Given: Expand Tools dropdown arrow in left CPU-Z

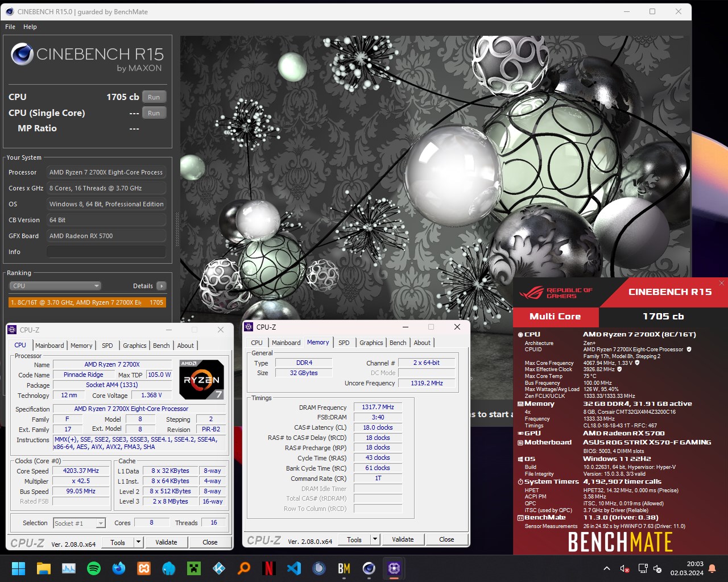Looking at the screenshot, I should (x=138, y=542).
